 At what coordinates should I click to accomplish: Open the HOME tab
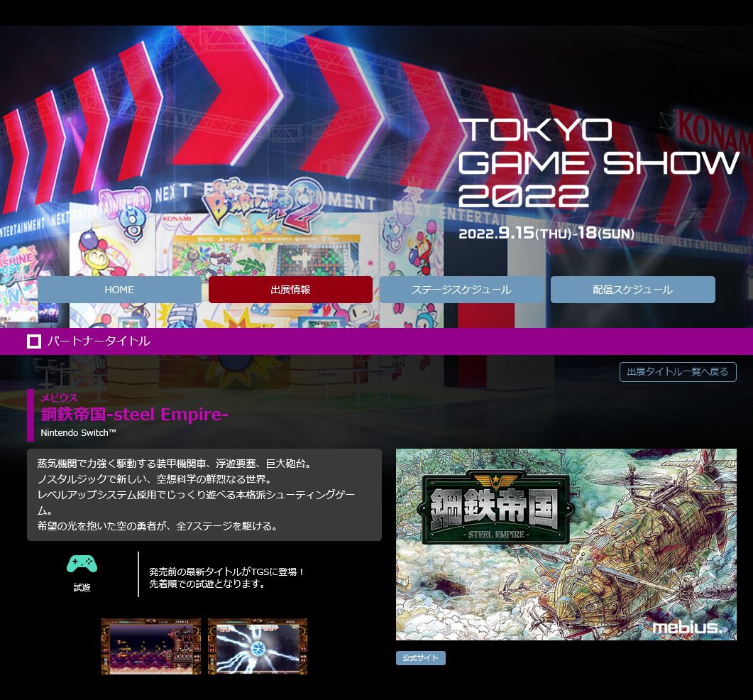pyautogui.click(x=119, y=290)
